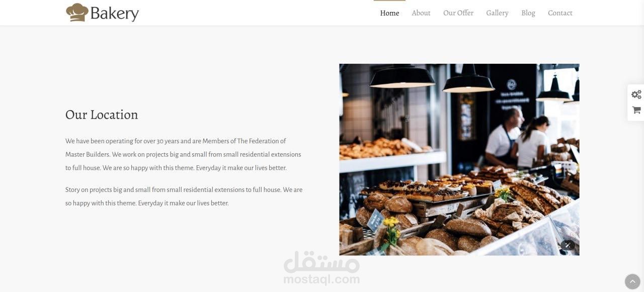This screenshot has width=644, height=292.
Task: Click the paragraph about operating 30 years
Action: [x=184, y=154]
